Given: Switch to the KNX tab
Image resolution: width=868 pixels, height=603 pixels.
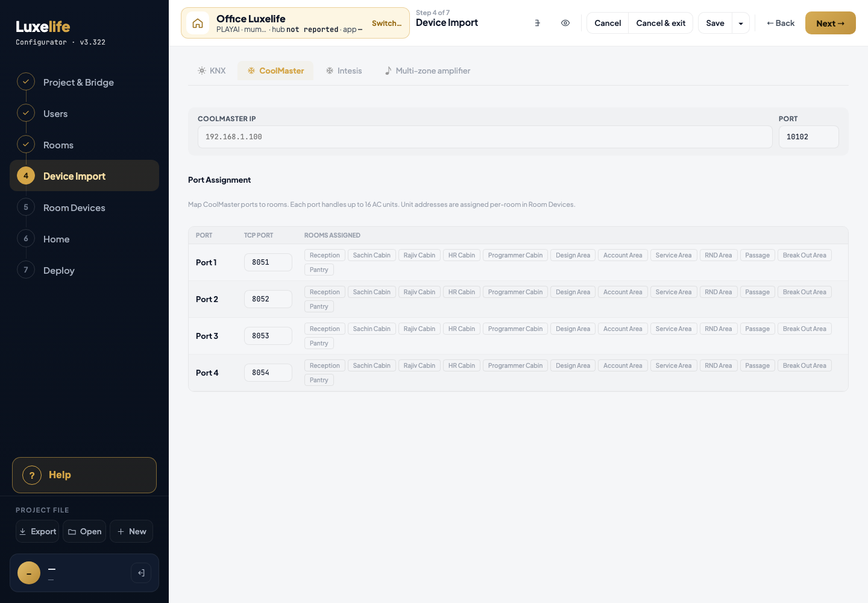Looking at the screenshot, I should point(212,71).
